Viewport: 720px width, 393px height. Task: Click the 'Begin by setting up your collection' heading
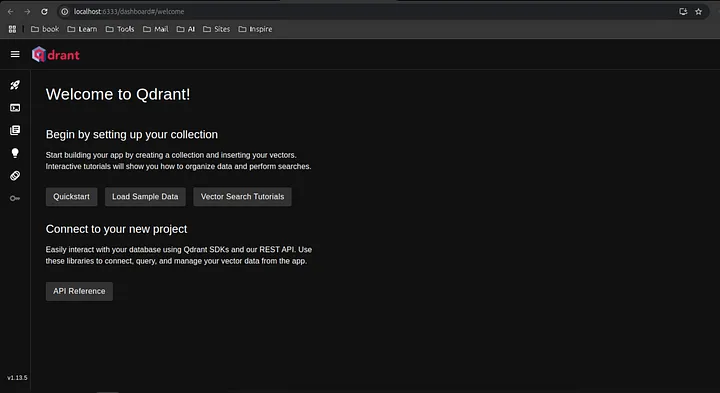[x=132, y=135]
